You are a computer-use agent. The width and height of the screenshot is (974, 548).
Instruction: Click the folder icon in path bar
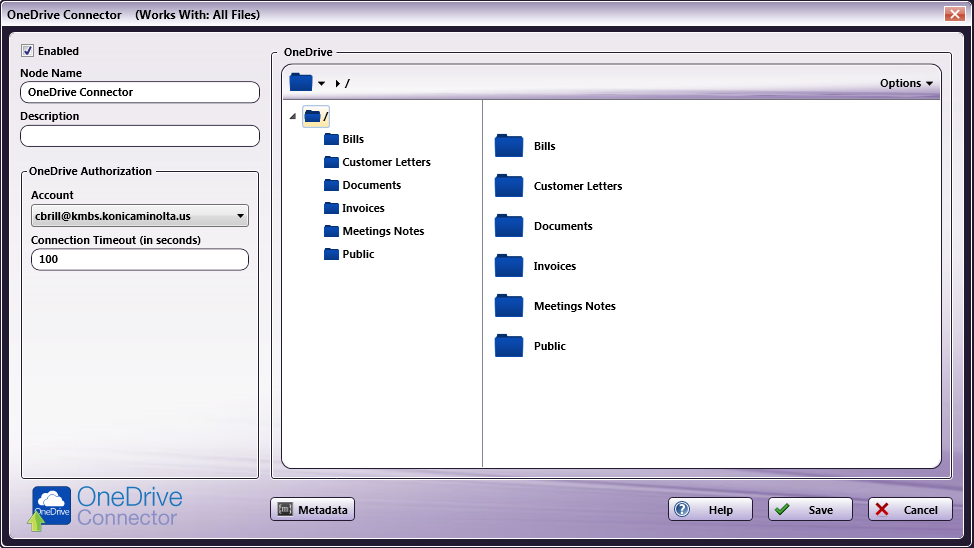point(301,82)
